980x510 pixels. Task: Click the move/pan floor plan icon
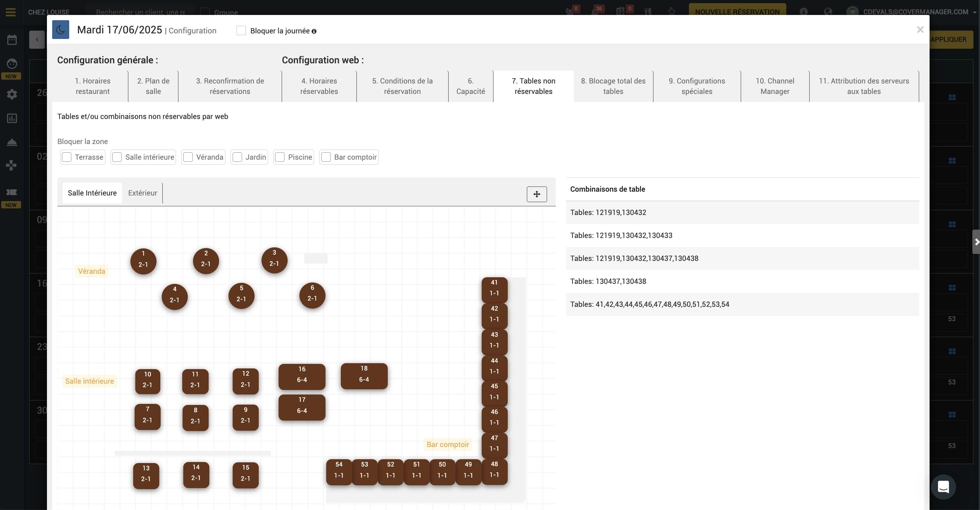[536, 194]
